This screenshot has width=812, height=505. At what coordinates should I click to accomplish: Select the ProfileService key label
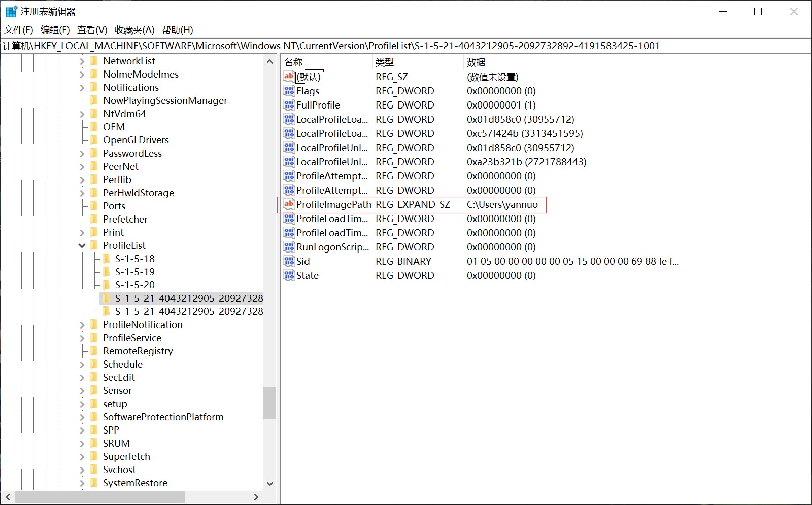[132, 338]
